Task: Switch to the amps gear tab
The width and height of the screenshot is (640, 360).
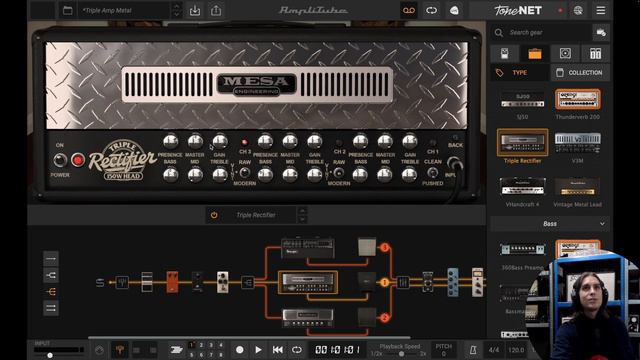Action: (535, 53)
